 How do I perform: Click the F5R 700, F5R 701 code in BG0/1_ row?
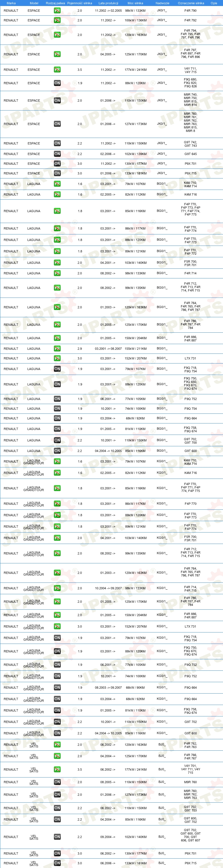pyautogui.click(x=190, y=263)
